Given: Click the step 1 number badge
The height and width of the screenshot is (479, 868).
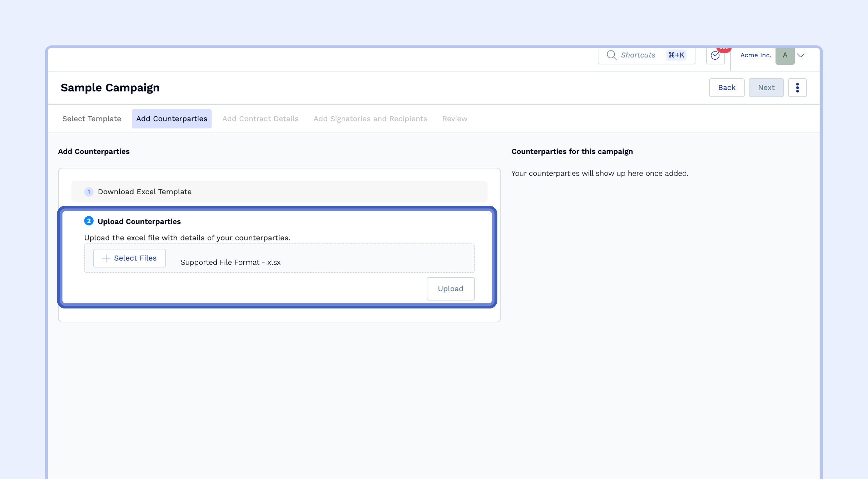Looking at the screenshot, I should [89, 192].
